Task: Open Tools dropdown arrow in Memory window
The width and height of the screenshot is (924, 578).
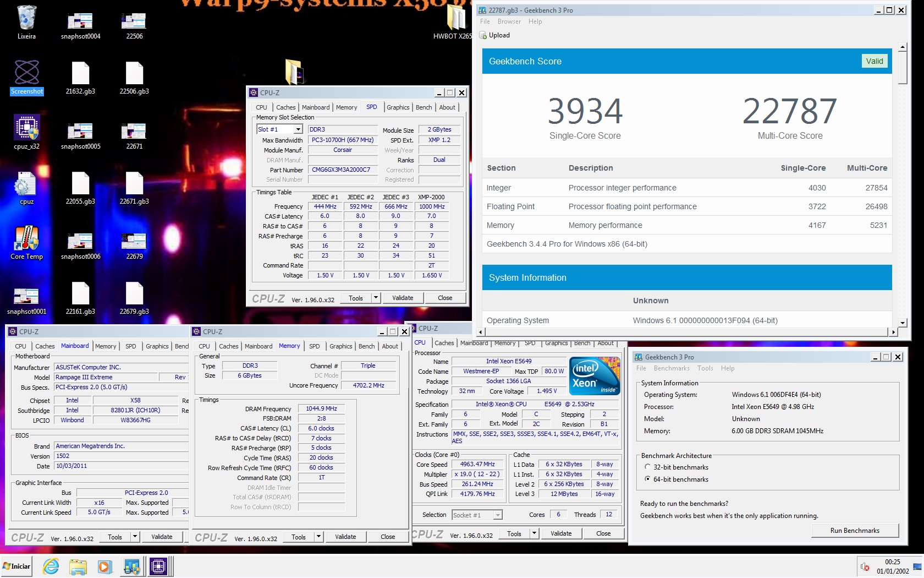Action: coord(318,537)
